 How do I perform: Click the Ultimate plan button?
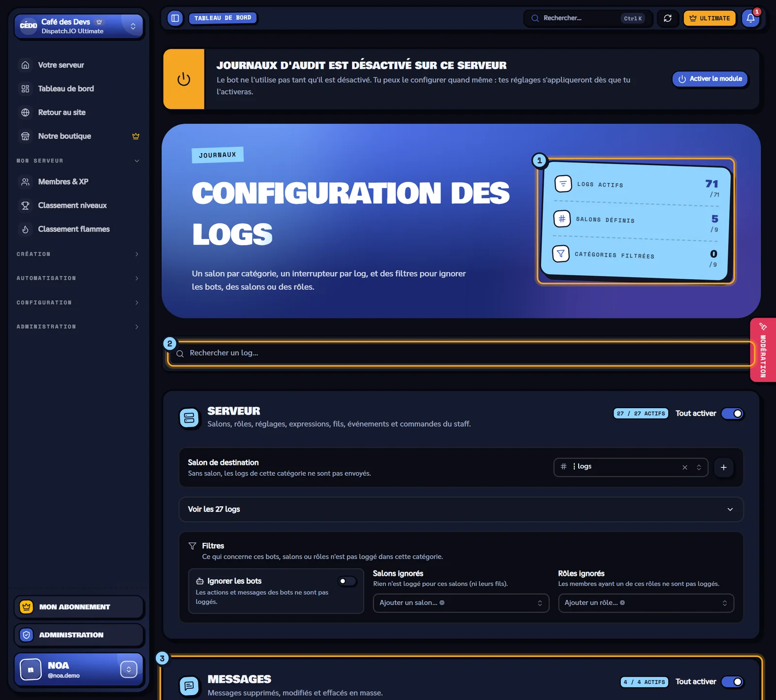pos(710,18)
